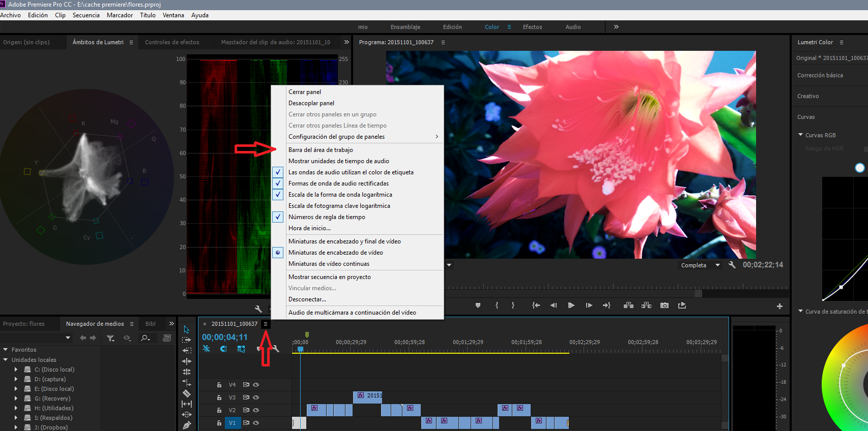Viewport: 868px width, 431px height.
Task: Open timeline display settings wrench
Action: 275,349
